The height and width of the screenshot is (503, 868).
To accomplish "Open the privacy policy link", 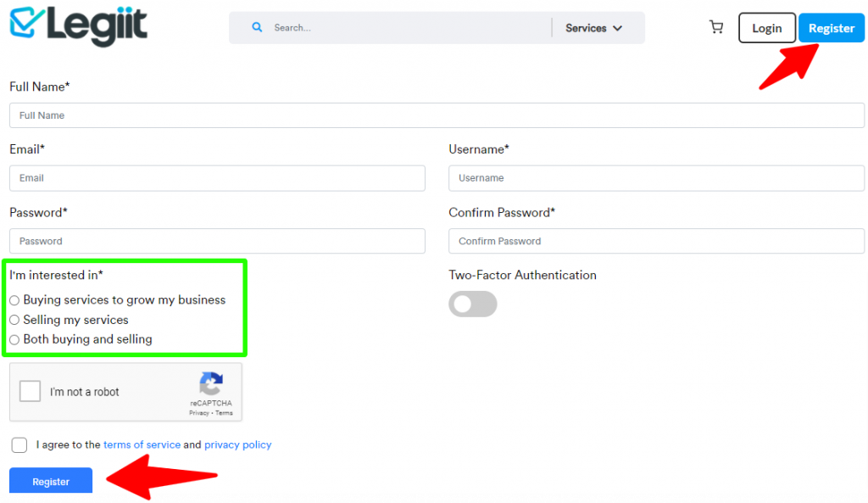I will [x=238, y=444].
